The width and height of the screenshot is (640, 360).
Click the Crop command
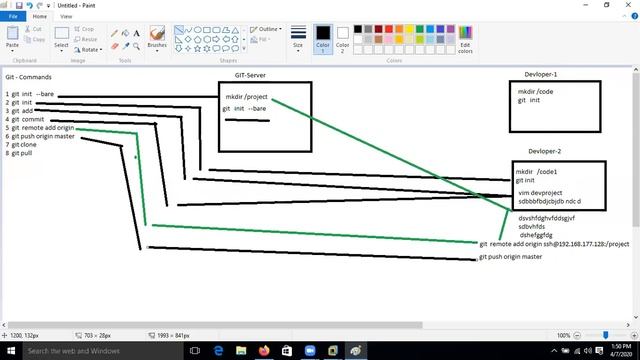pos(84,29)
